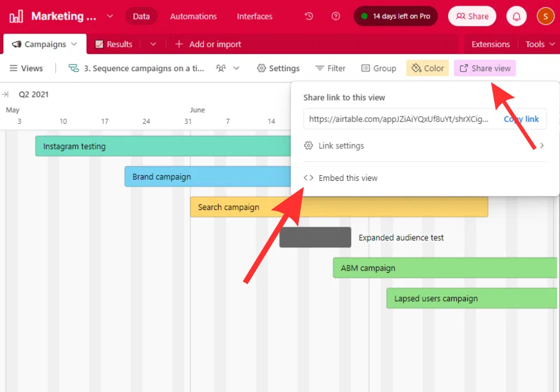Click Copy link button
Viewport: 560px width, 392px height.
pos(521,119)
